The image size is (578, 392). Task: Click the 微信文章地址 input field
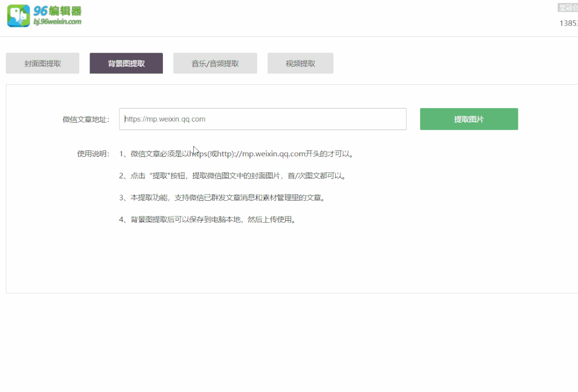pos(262,119)
